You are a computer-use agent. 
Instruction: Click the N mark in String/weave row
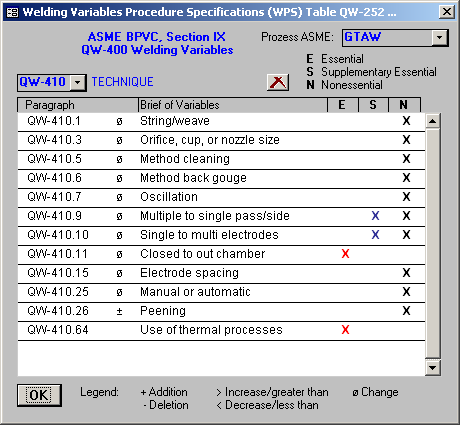[x=406, y=121]
